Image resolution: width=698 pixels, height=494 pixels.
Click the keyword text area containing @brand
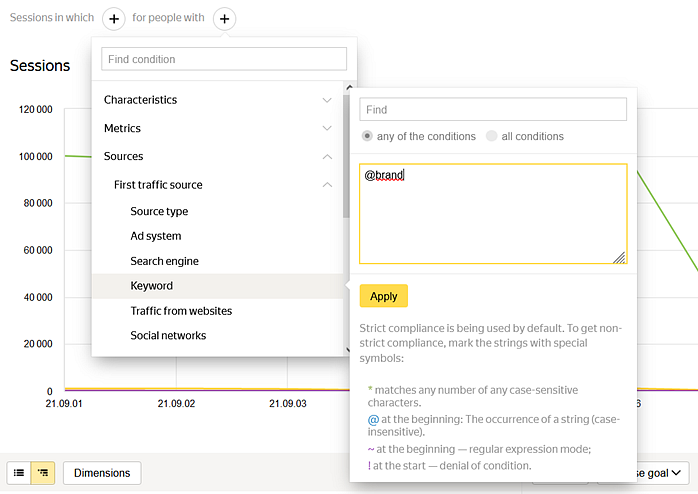point(493,213)
